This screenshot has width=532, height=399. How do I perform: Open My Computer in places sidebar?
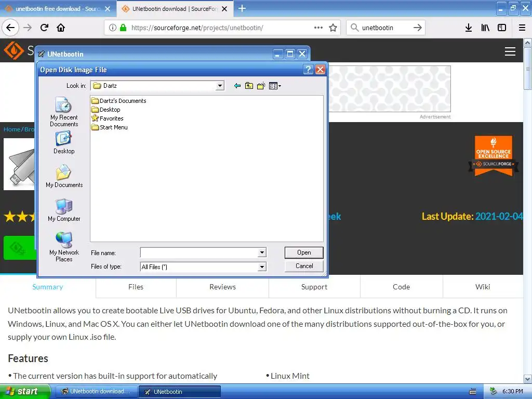(64, 210)
